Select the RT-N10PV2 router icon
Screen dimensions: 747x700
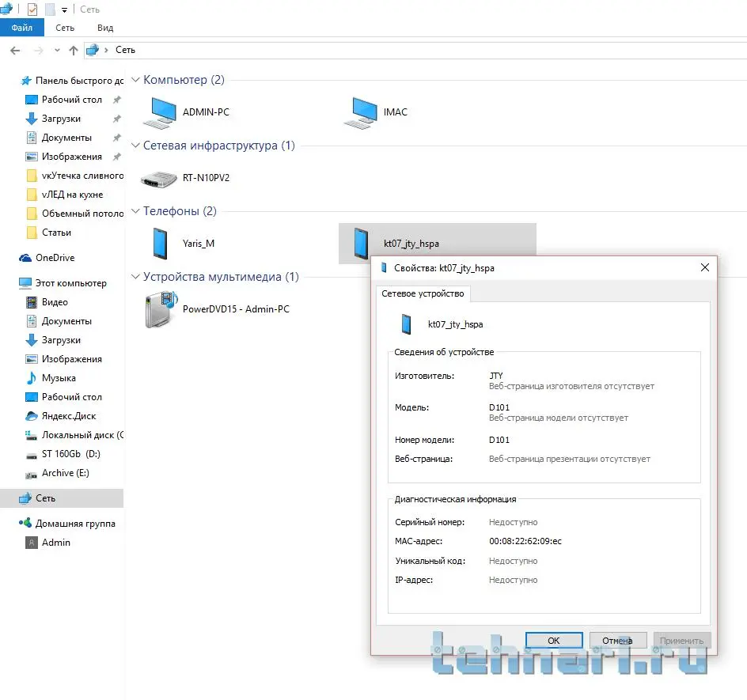click(160, 178)
